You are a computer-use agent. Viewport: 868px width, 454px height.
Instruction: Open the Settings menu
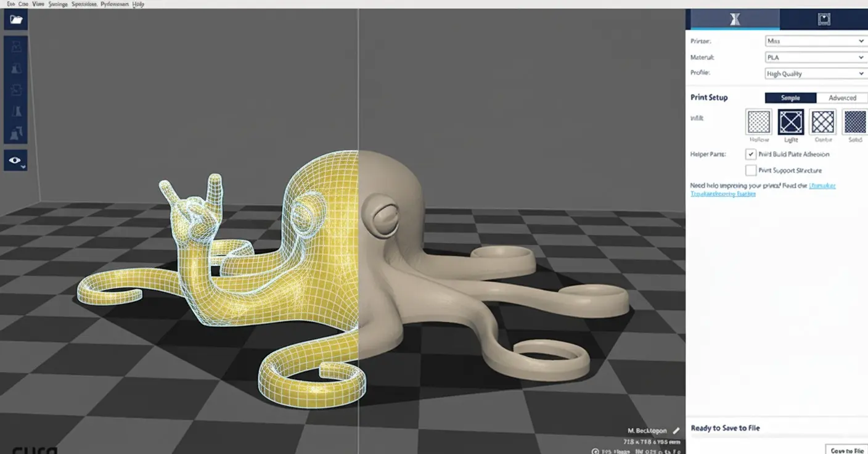coord(57,4)
